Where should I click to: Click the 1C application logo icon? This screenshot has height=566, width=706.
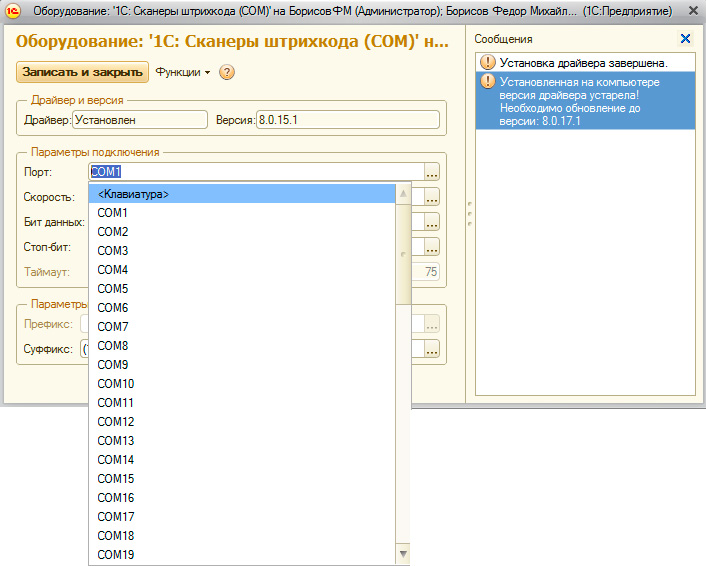(13, 10)
